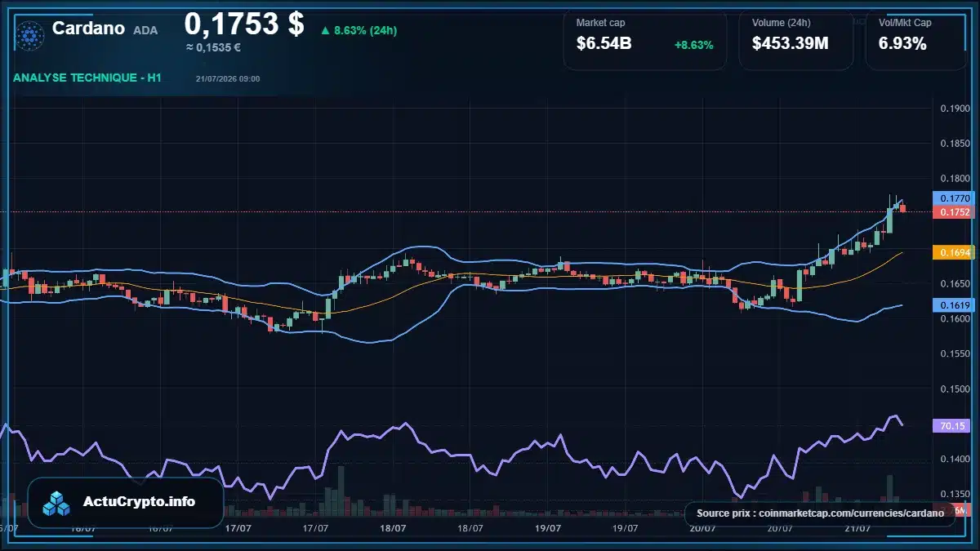The width and height of the screenshot is (980, 551).
Task: Click the Market cap card title
Action: point(601,23)
